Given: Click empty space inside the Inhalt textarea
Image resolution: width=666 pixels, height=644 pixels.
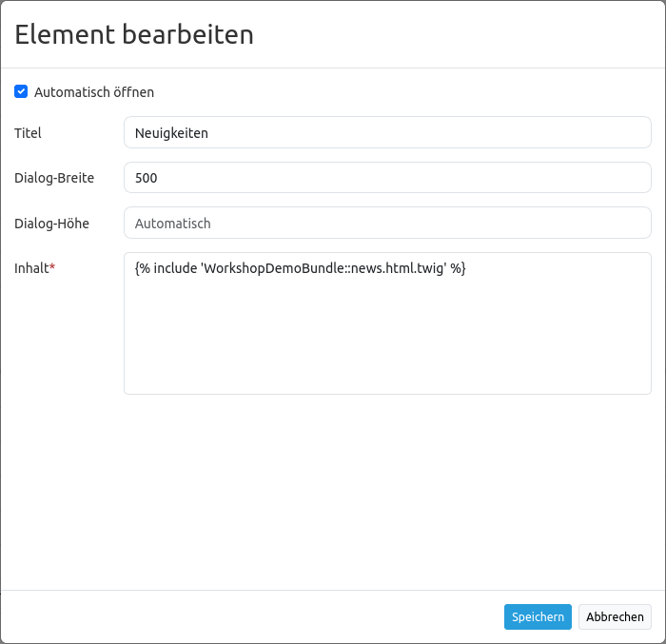Looking at the screenshot, I should coord(387,342).
